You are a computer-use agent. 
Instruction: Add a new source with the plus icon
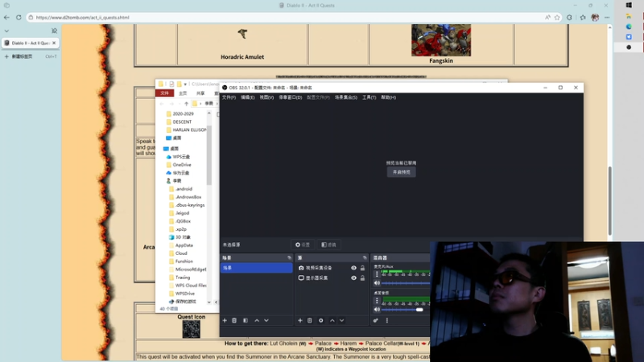pos(300,320)
